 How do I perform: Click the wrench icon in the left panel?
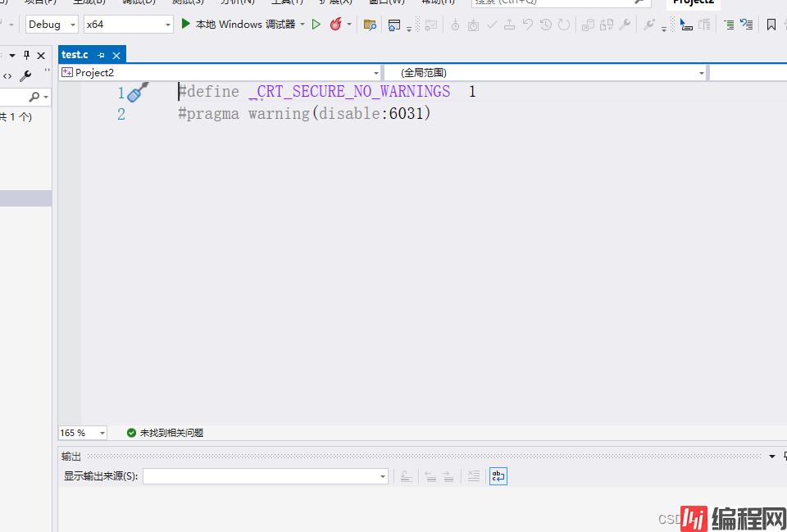(25, 76)
